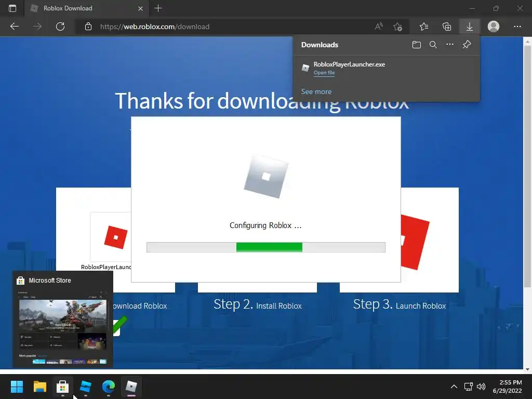Show hidden system tray icons
This screenshot has width=532, height=399.
coord(454,387)
